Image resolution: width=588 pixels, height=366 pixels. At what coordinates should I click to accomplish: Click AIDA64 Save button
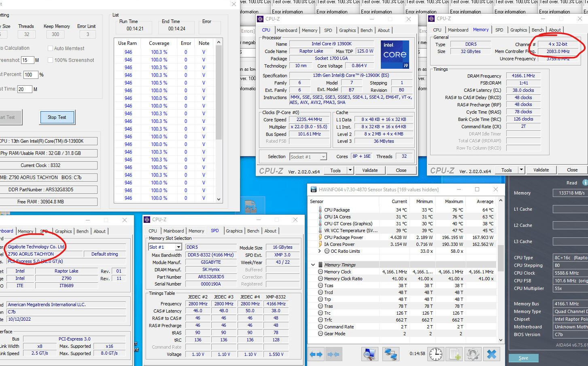point(523,358)
